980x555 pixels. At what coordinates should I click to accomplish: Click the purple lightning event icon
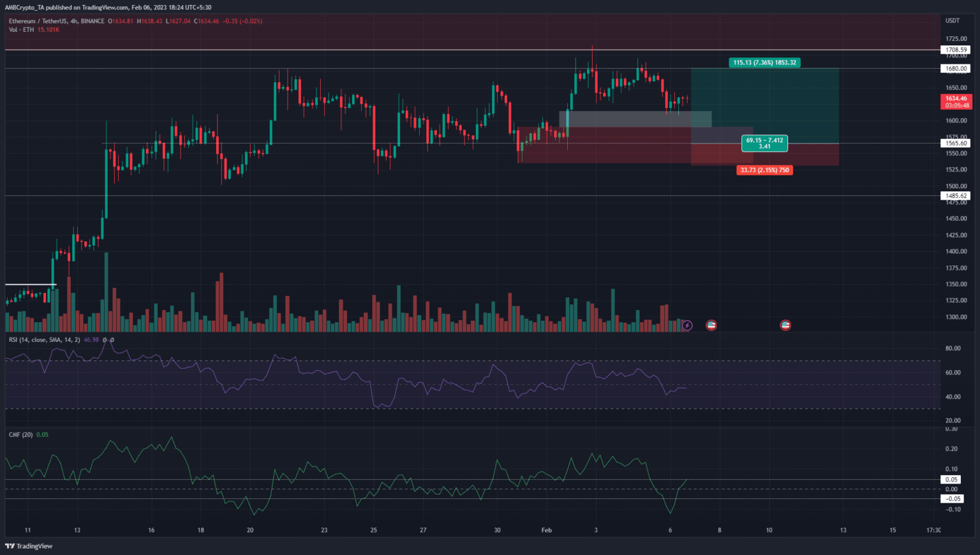[687, 325]
